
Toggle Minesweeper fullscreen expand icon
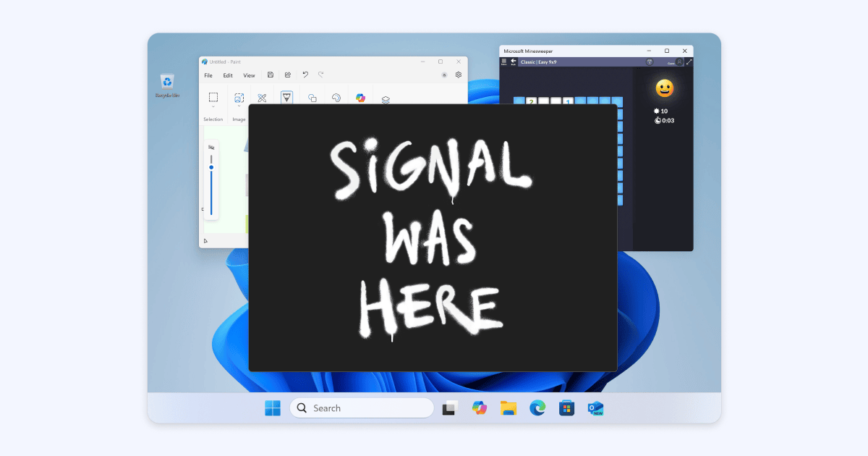[689, 62]
